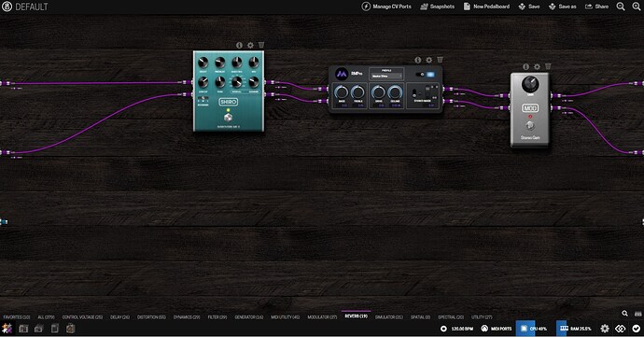The height and width of the screenshot is (337, 644).
Task: Click the Decay knob on the Shiro pedal
Action: pos(203,63)
